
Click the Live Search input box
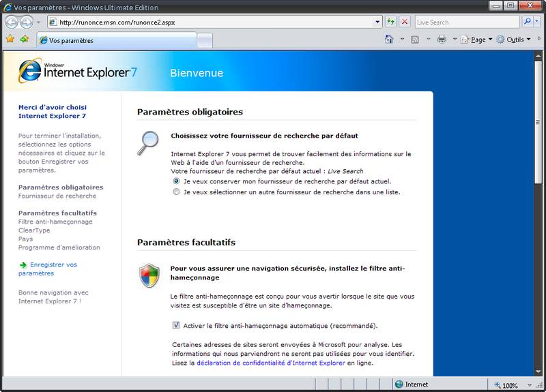(467, 22)
